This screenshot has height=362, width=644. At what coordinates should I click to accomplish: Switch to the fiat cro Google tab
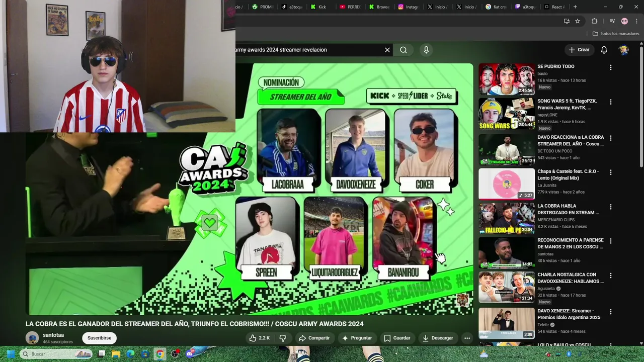pyautogui.click(x=496, y=7)
